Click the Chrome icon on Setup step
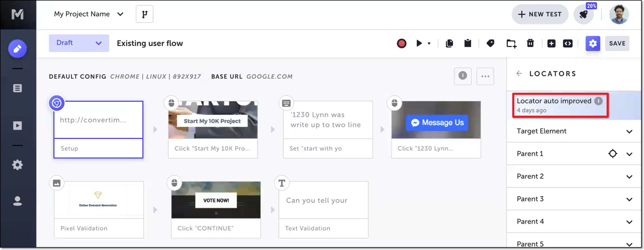This screenshot has width=644, height=250. point(57,103)
